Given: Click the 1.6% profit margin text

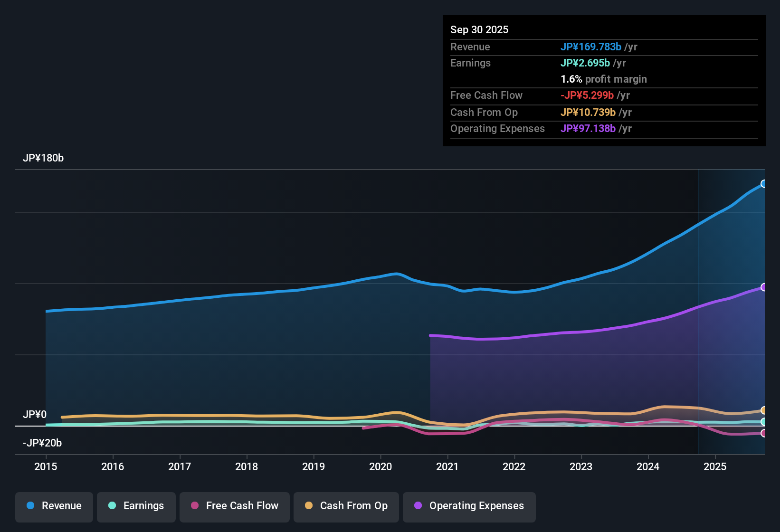Looking at the screenshot, I should coord(603,79).
